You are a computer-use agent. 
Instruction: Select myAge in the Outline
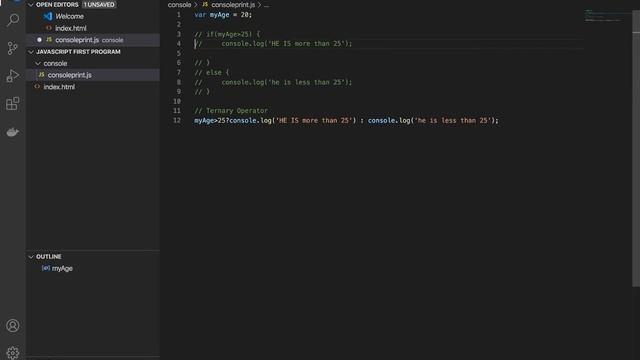62,269
